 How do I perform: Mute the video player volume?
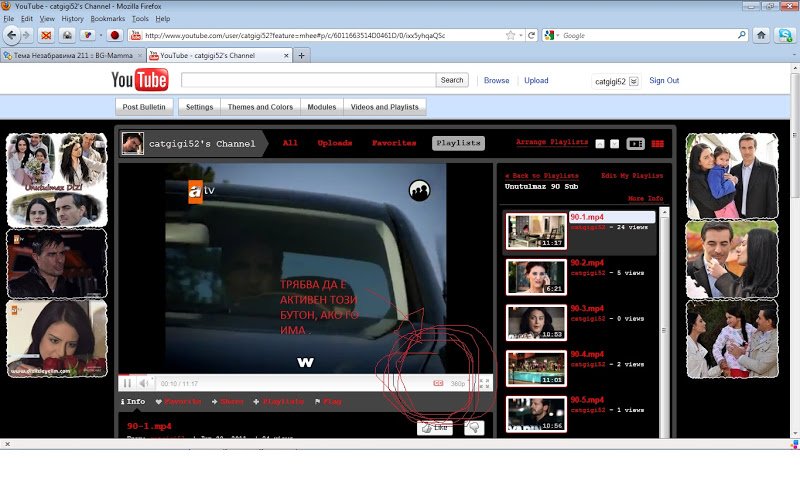pyautogui.click(x=144, y=383)
